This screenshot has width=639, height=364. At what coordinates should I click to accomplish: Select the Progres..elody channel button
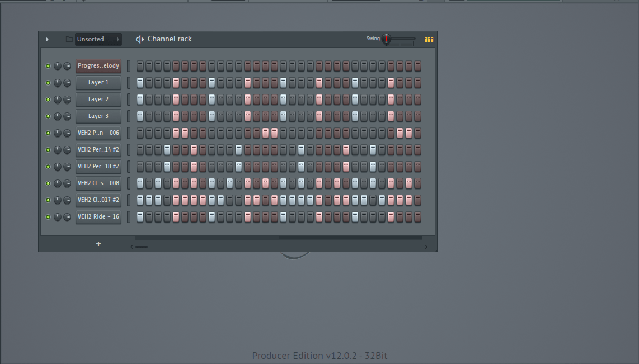98,66
